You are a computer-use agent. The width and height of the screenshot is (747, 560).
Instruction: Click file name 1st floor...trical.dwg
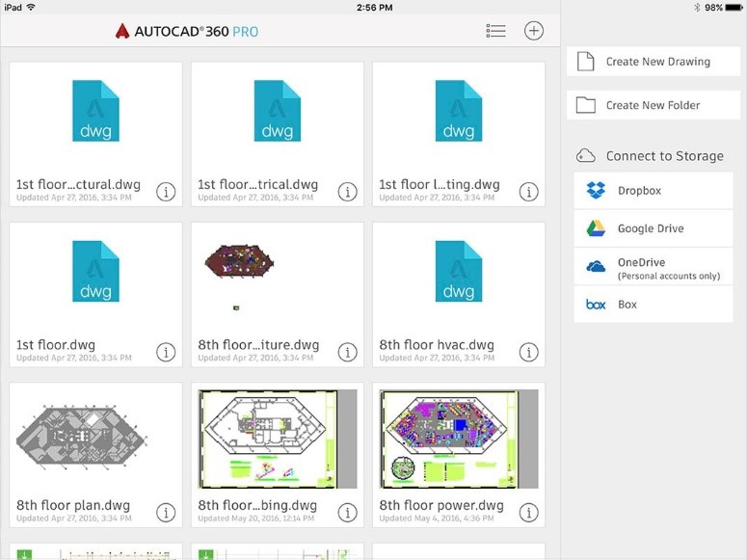pos(257,184)
